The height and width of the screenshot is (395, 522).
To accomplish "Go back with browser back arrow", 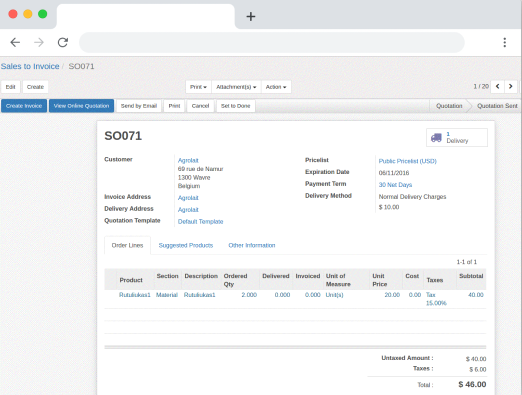I will coord(15,42).
